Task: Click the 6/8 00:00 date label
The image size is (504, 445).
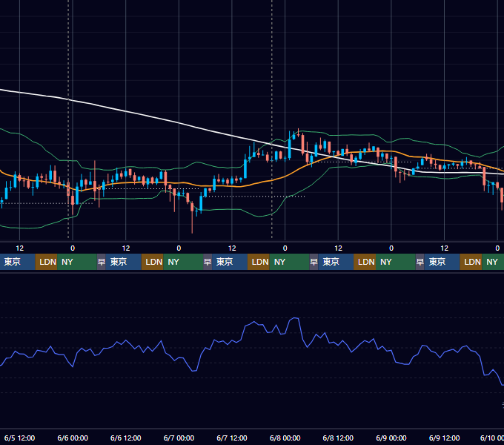Action: coord(285,438)
